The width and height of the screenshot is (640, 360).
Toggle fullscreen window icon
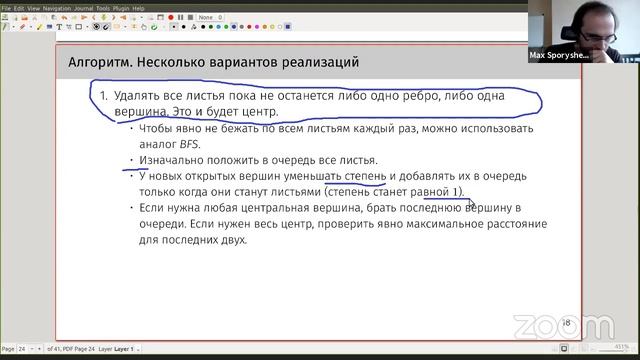click(160, 18)
